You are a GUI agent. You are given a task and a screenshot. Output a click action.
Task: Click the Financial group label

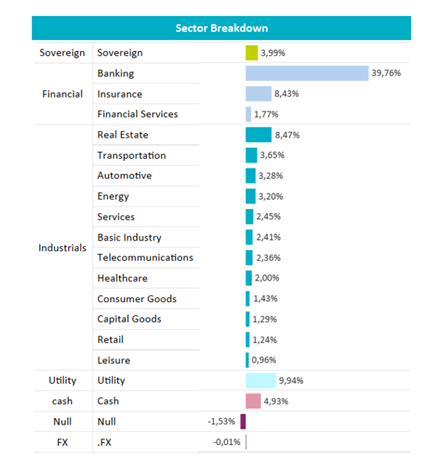pyautogui.click(x=62, y=94)
